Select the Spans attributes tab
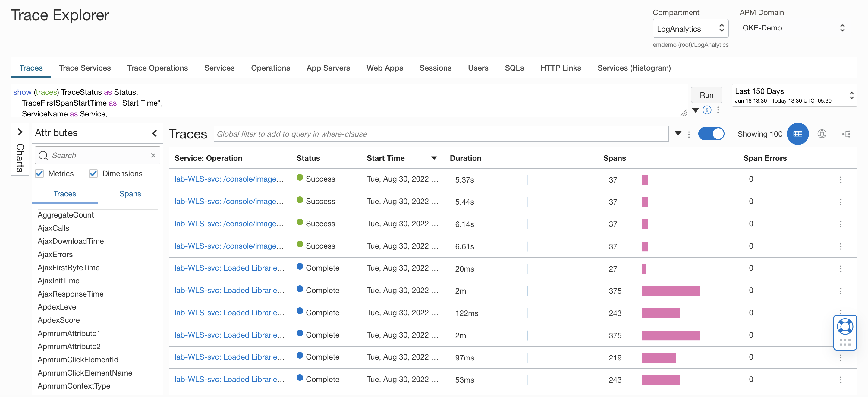 coord(130,194)
